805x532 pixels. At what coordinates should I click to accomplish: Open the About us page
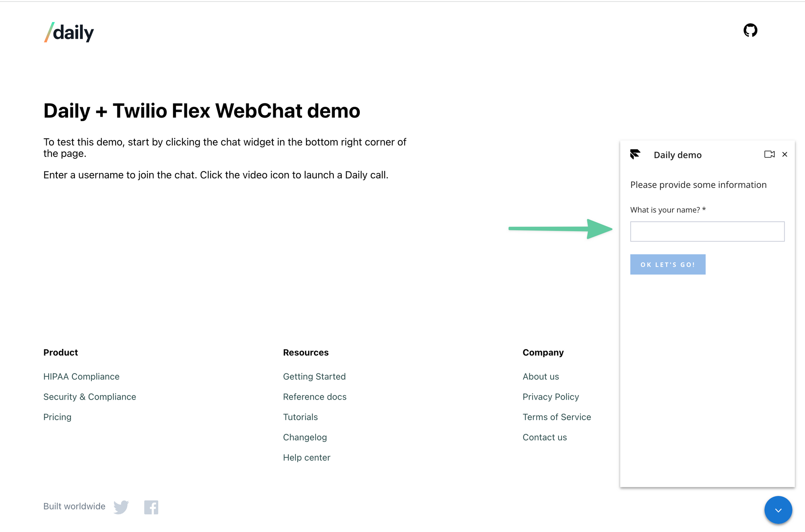click(x=541, y=377)
